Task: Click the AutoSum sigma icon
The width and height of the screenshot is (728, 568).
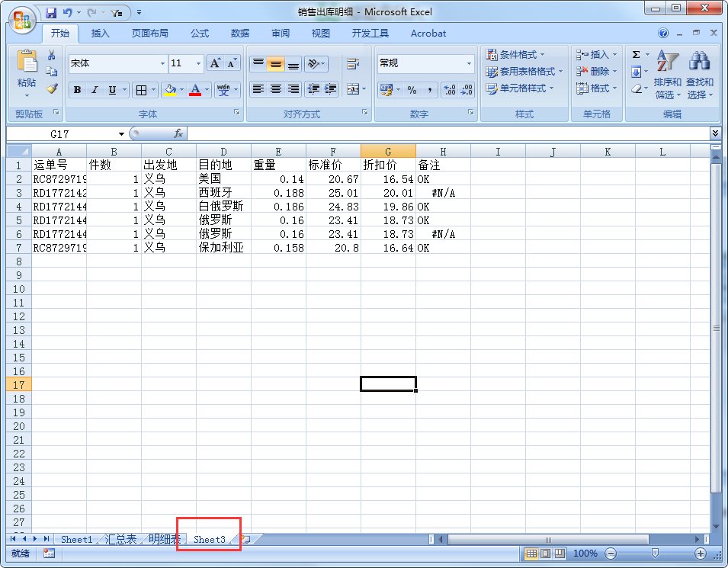Action: (637, 55)
